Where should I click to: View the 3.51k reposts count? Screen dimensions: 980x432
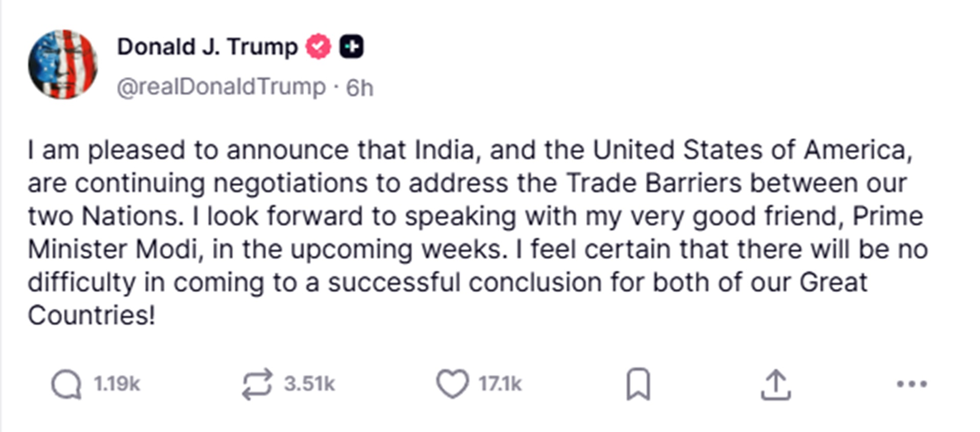309,384
